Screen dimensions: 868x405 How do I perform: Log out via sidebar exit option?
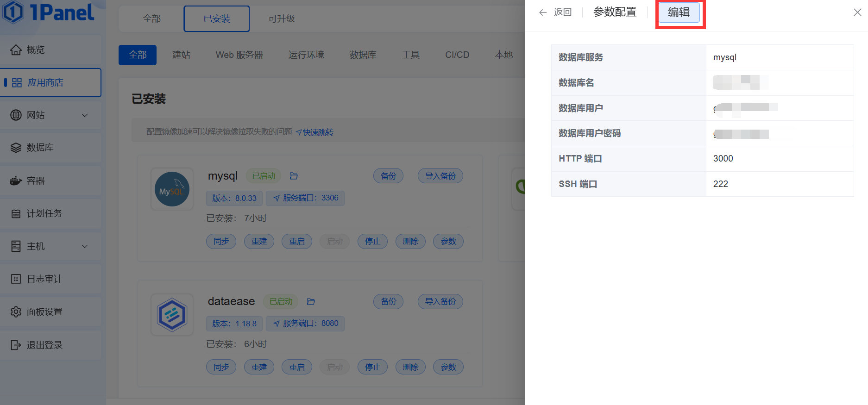pos(50,345)
